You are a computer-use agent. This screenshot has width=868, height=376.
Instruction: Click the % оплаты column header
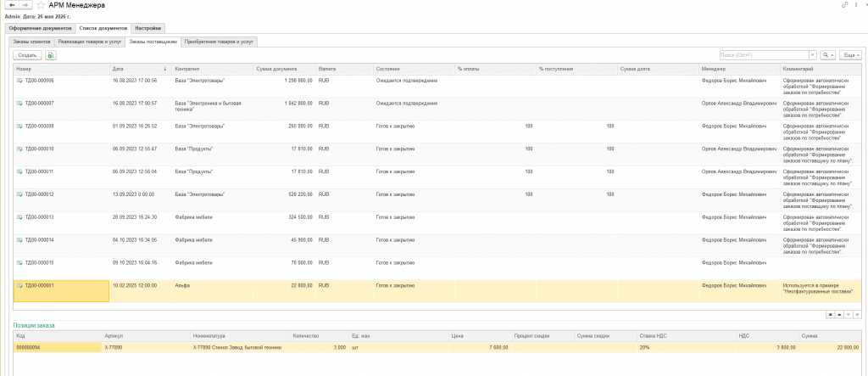495,69
